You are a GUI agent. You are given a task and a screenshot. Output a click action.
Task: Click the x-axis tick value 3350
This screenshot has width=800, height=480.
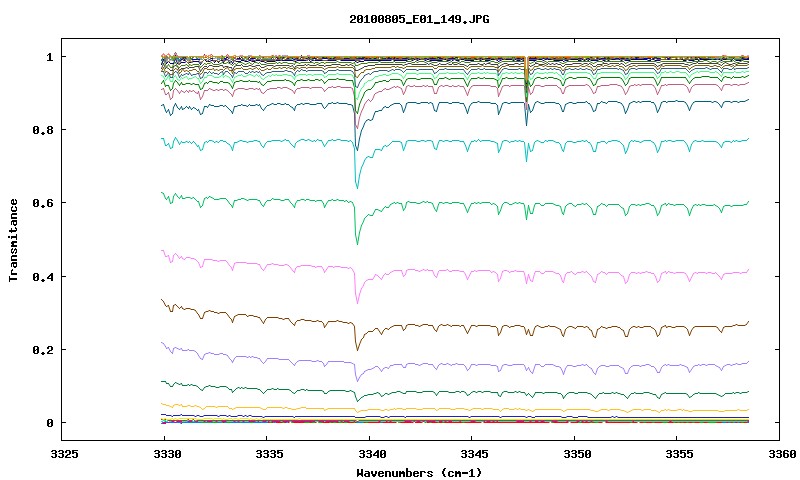(x=577, y=454)
